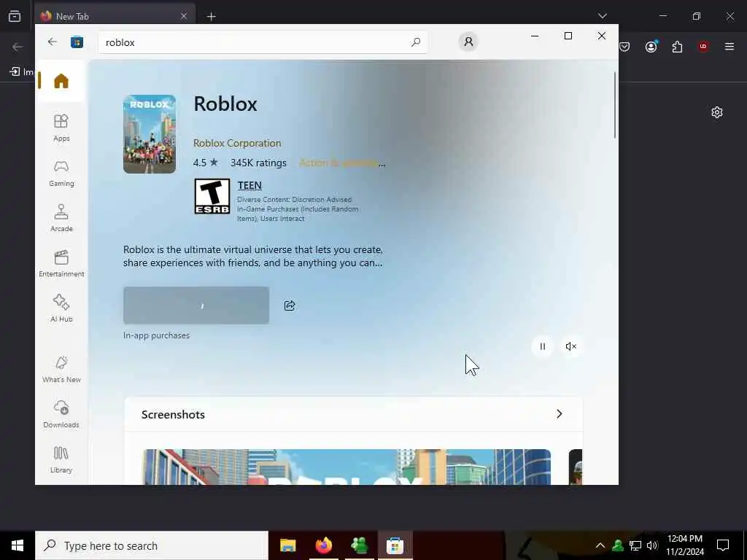The width and height of the screenshot is (747, 560).
Task: Click the Microsoft Store logo icon
Action: [x=77, y=42]
